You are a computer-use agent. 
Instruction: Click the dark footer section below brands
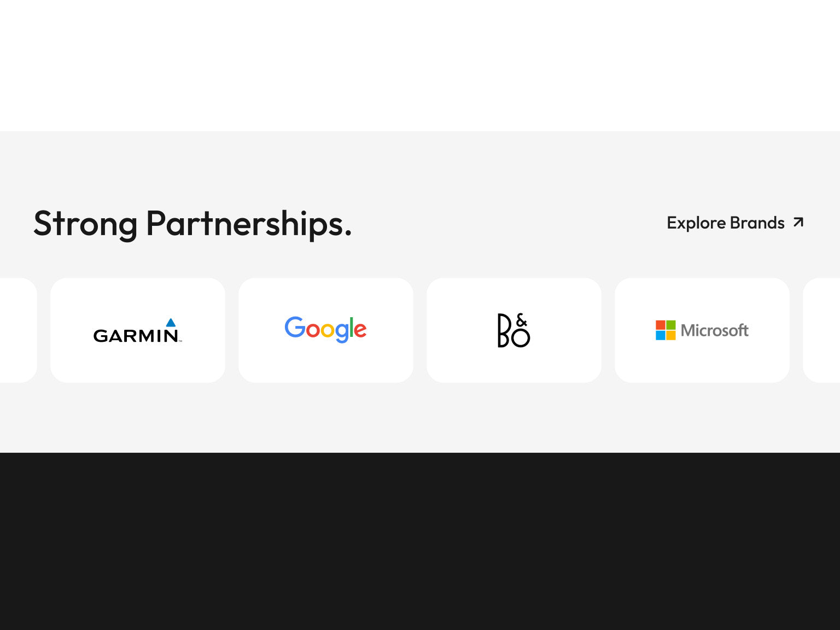[420, 541]
